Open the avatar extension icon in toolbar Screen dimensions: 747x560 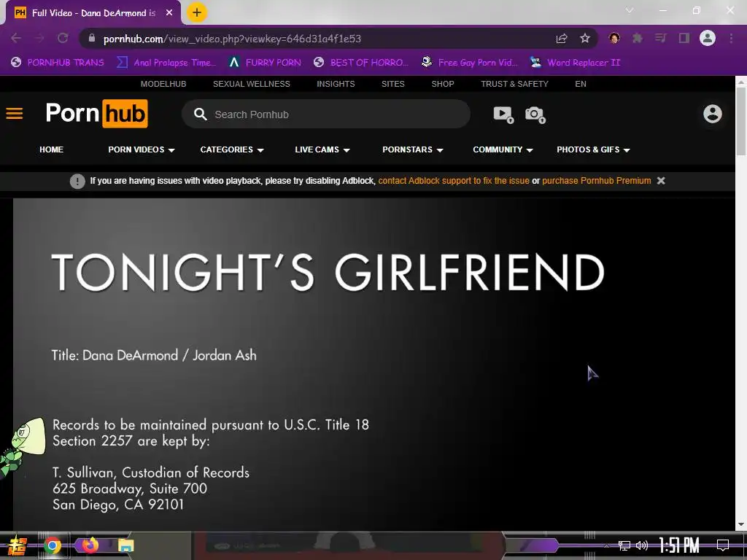pyautogui.click(x=614, y=38)
